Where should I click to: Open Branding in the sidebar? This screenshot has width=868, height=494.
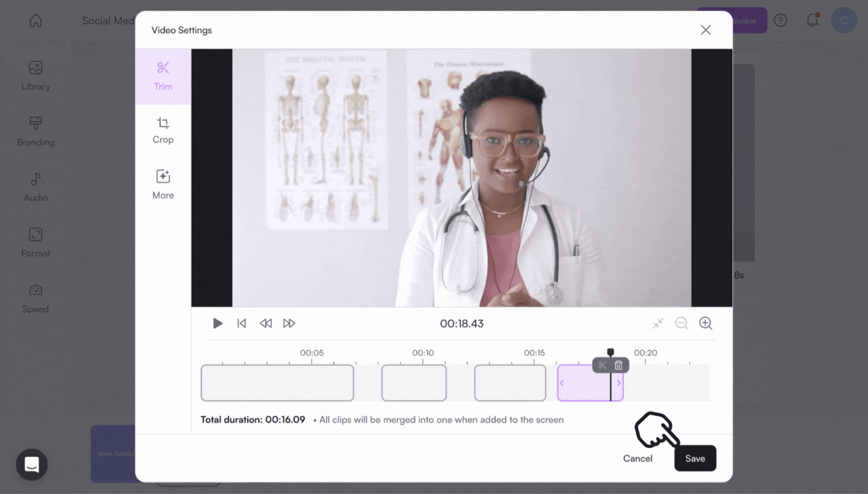pyautogui.click(x=36, y=131)
